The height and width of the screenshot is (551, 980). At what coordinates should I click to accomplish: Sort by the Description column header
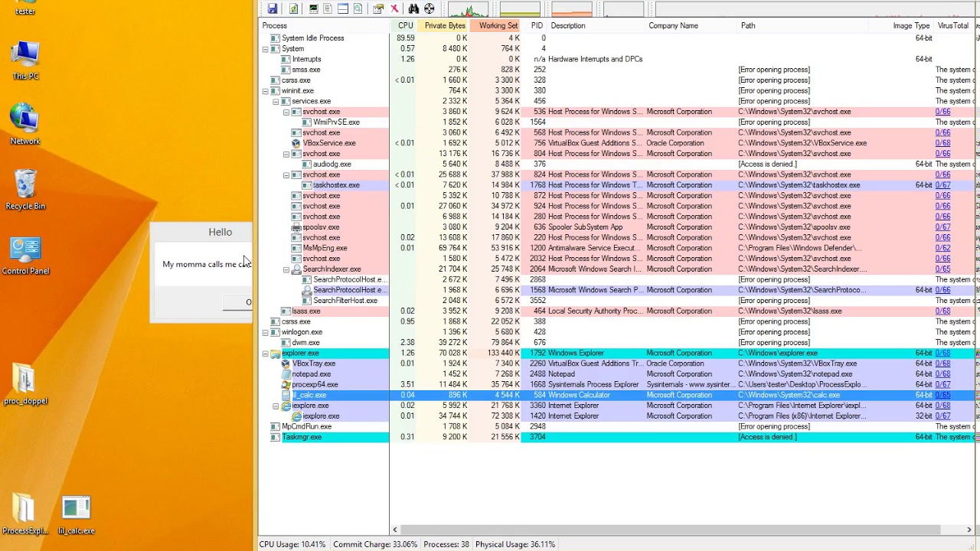[596, 26]
